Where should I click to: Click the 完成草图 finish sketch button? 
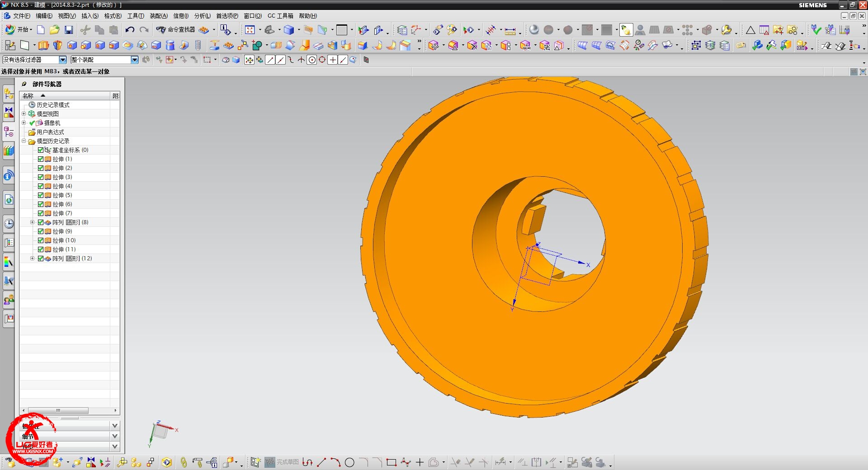(282, 462)
